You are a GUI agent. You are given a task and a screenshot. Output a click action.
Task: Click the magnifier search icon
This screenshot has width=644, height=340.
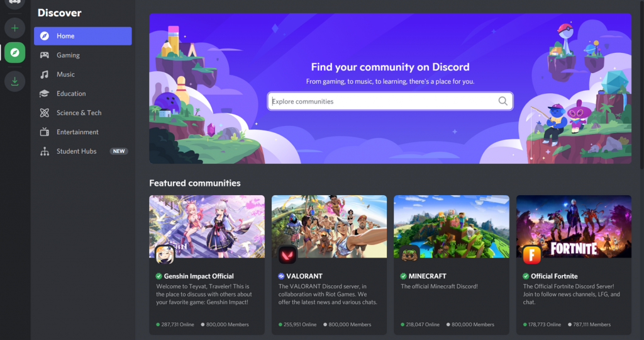tap(502, 101)
